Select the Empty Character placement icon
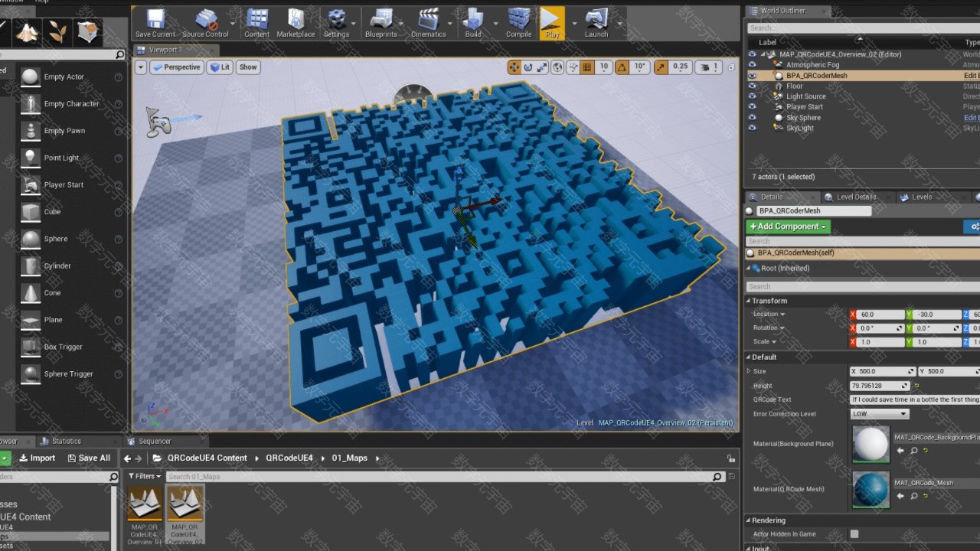The image size is (980, 551). pos(31,103)
